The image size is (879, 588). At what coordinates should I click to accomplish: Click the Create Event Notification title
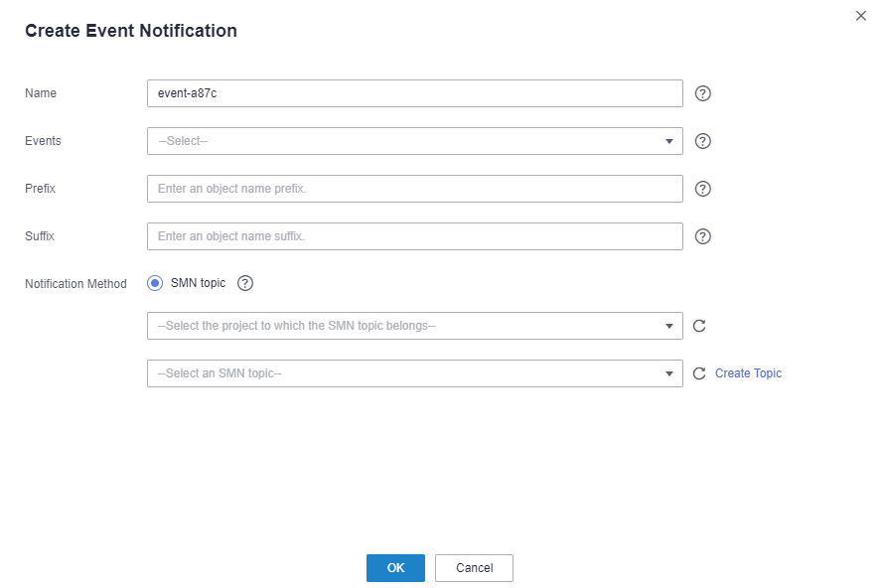(131, 30)
